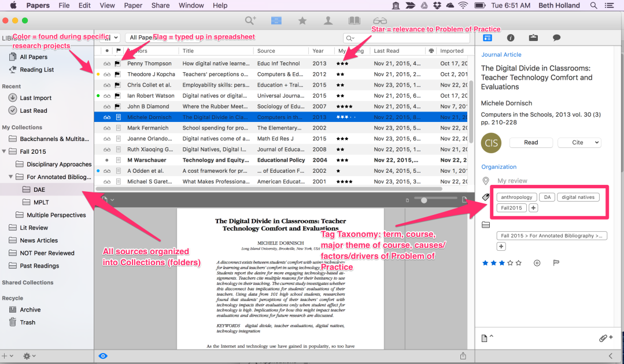624x364 pixels.
Task: Toggle the eye preview icon at bottom
Action: (103, 356)
